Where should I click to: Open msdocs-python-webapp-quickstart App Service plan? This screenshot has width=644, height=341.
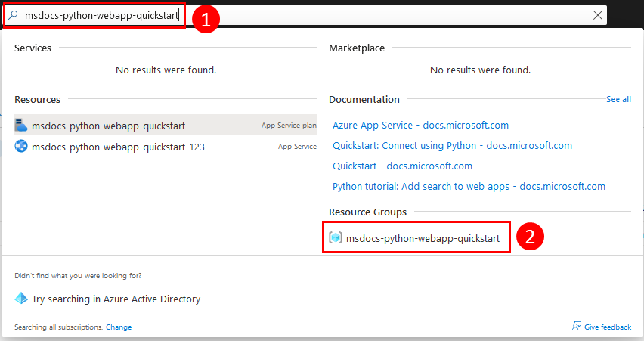(166, 126)
